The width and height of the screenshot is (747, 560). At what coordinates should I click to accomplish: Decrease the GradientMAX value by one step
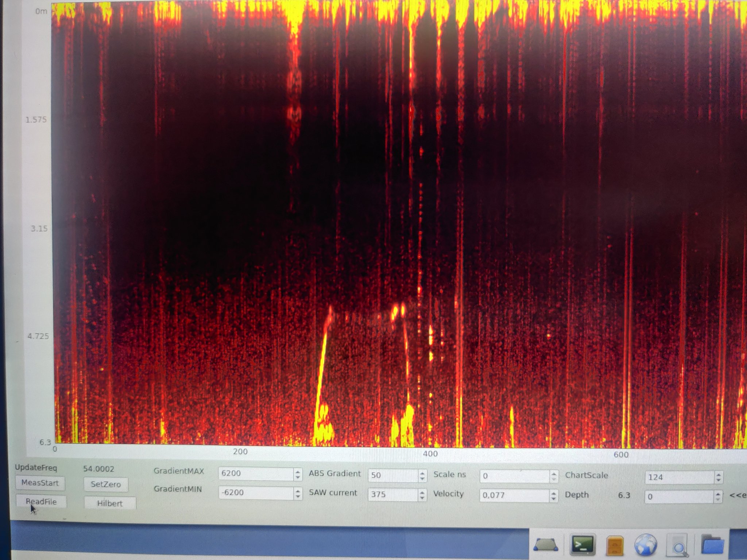coord(298,477)
